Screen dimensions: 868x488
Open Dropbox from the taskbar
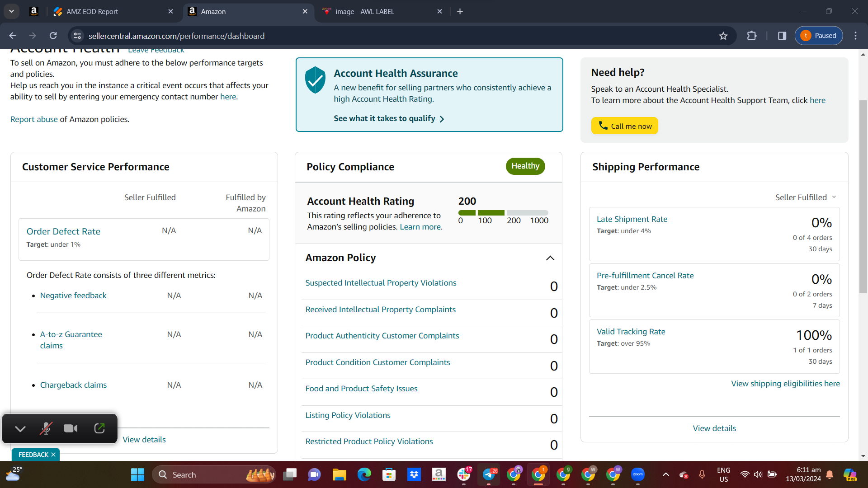[x=414, y=475]
